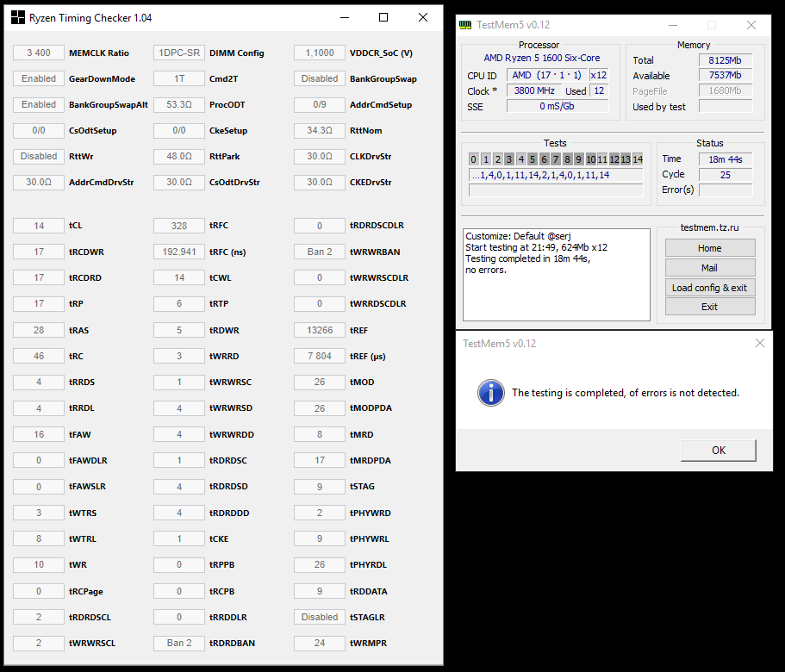Select test number 7 box
785x672 pixels.
click(x=555, y=159)
